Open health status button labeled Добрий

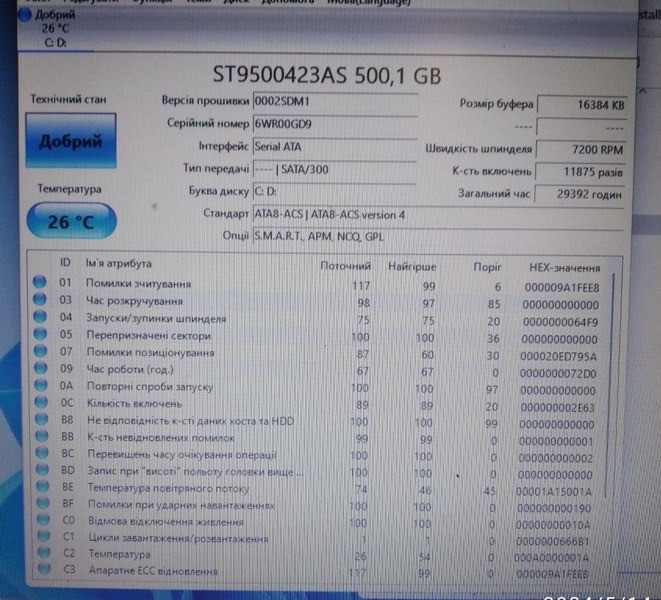coord(71,141)
